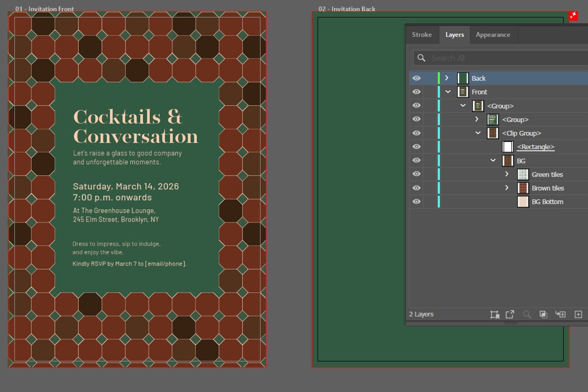Open the Appearance tab
588x392 pixels.
coord(493,35)
